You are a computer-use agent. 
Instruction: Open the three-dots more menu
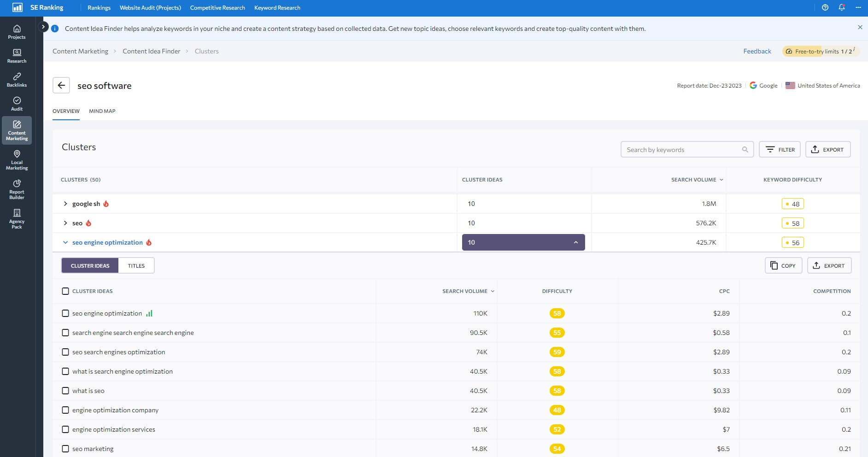click(858, 7)
